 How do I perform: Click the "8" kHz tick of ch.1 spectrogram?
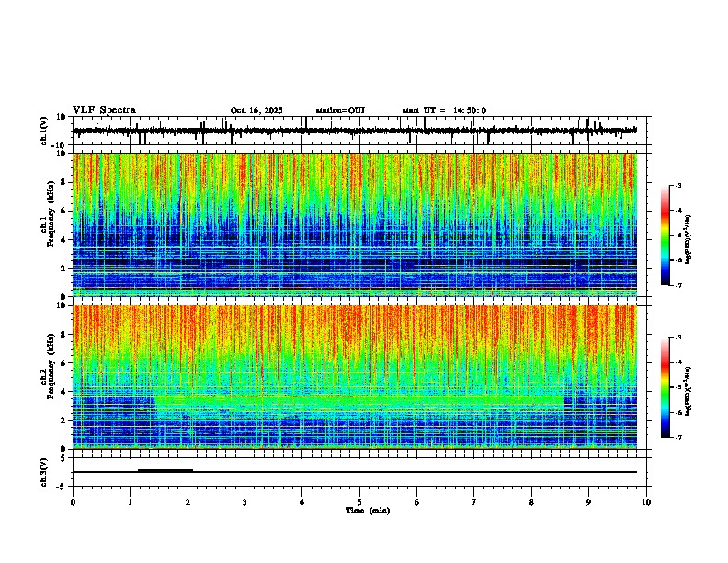tap(64, 182)
